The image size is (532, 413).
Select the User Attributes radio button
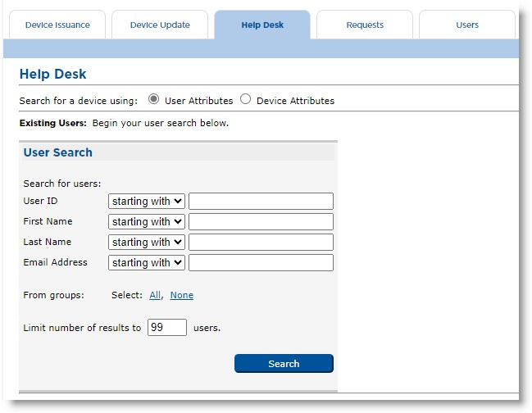pos(153,100)
